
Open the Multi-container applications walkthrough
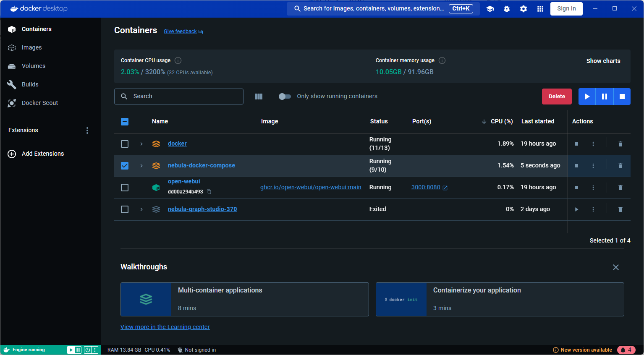pyautogui.click(x=245, y=299)
